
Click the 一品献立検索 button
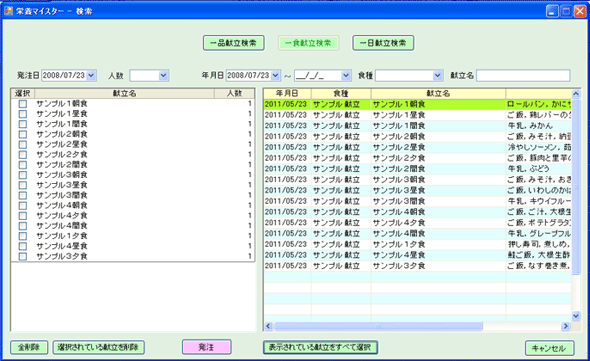pos(233,43)
